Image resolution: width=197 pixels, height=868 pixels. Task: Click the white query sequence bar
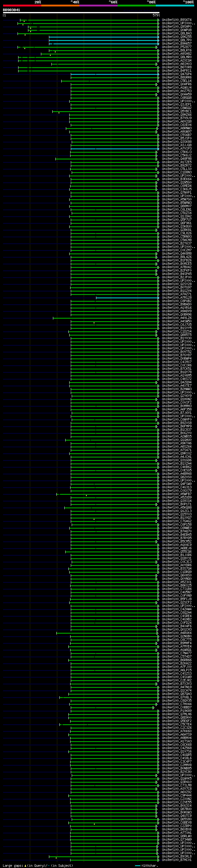coord(81,13)
